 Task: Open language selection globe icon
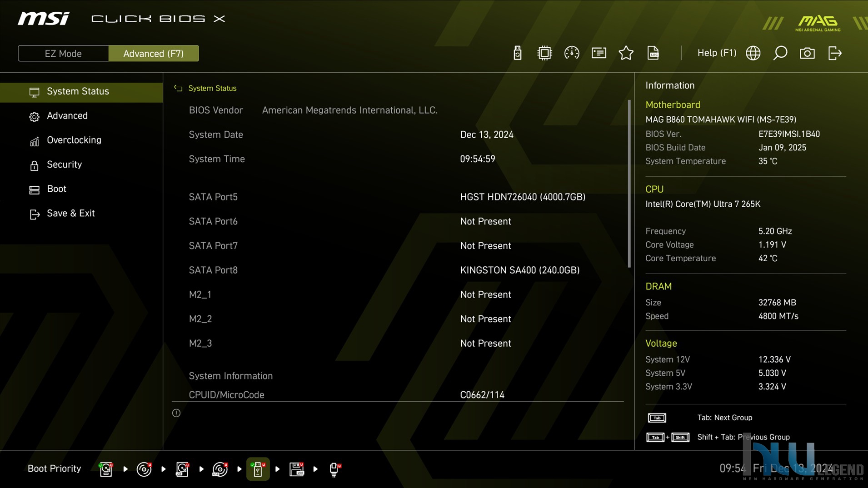tap(753, 53)
